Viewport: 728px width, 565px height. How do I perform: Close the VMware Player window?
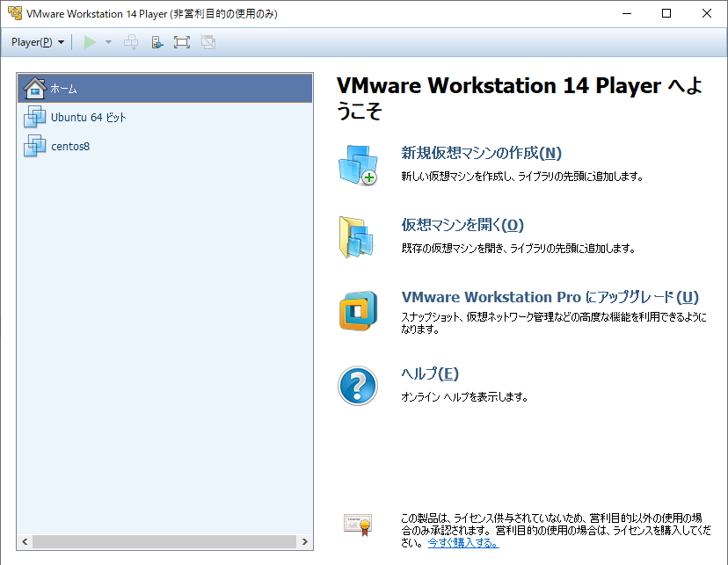707,13
